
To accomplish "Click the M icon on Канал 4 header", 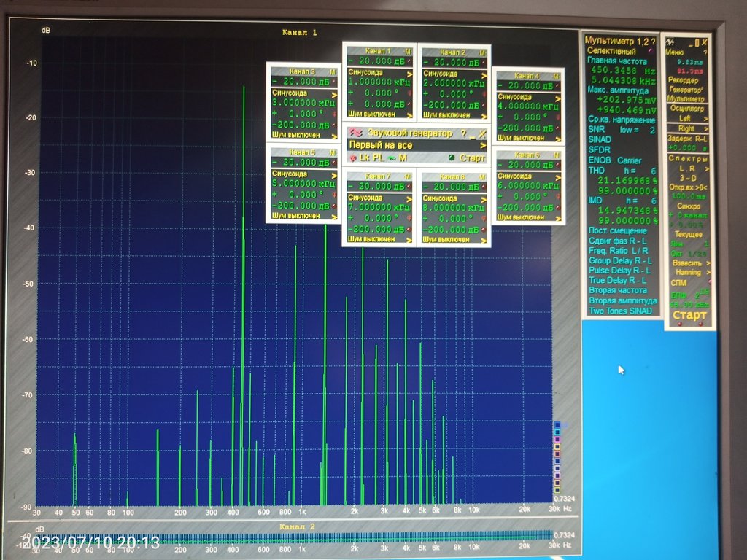I will point(558,75).
